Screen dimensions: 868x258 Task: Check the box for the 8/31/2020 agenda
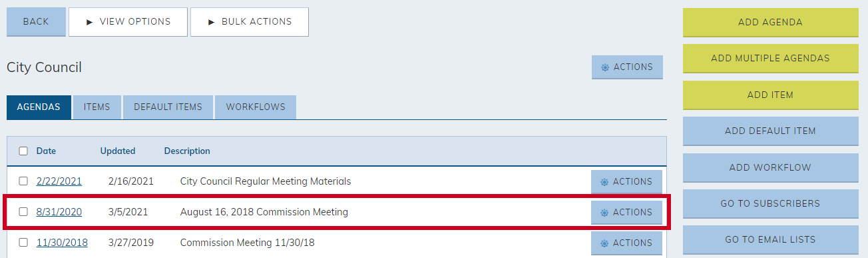coord(23,212)
